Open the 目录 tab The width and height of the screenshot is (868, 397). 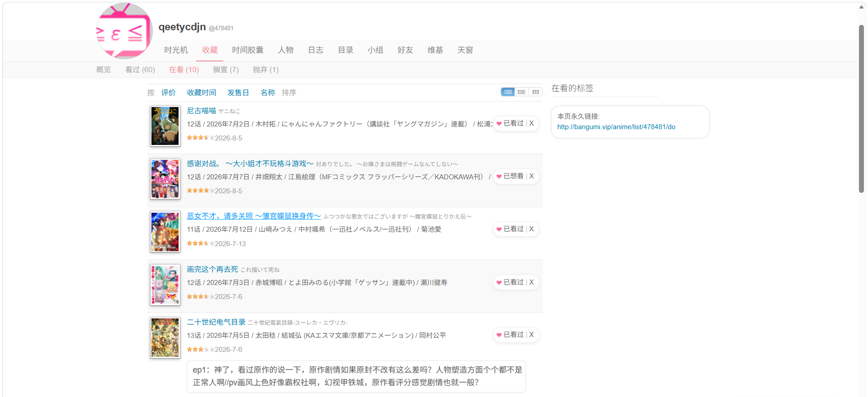click(x=345, y=50)
